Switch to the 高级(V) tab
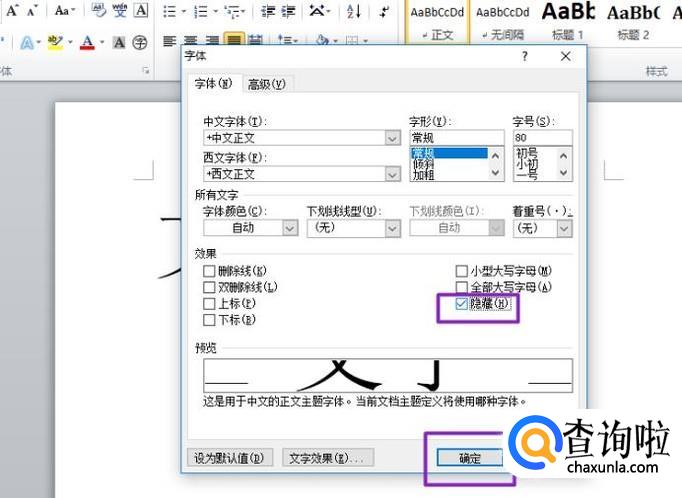 tap(267, 84)
